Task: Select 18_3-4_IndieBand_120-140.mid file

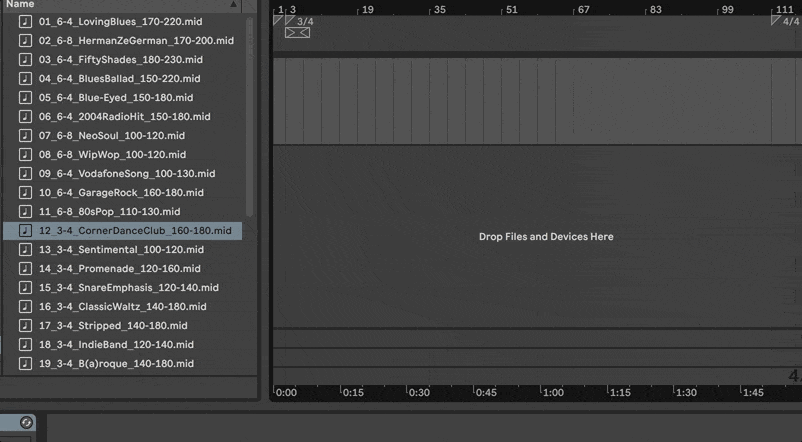Action: point(123,344)
